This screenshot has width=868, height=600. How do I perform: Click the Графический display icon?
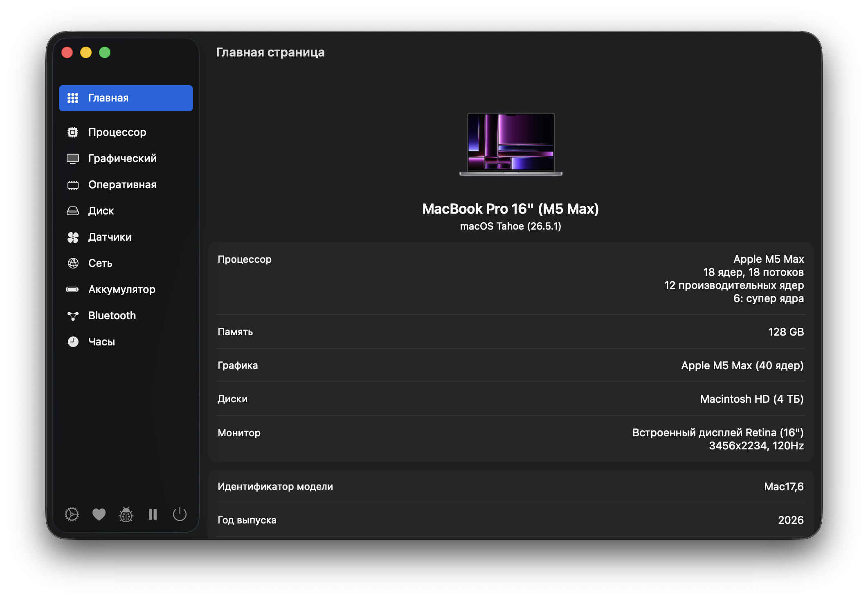tap(73, 158)
